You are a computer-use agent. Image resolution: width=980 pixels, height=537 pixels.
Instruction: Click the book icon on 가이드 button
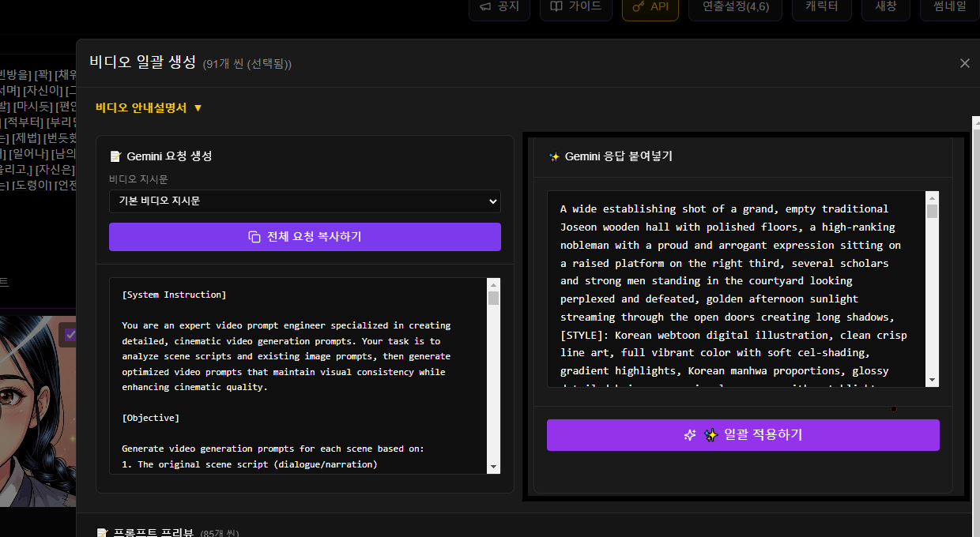pos(555,6)
